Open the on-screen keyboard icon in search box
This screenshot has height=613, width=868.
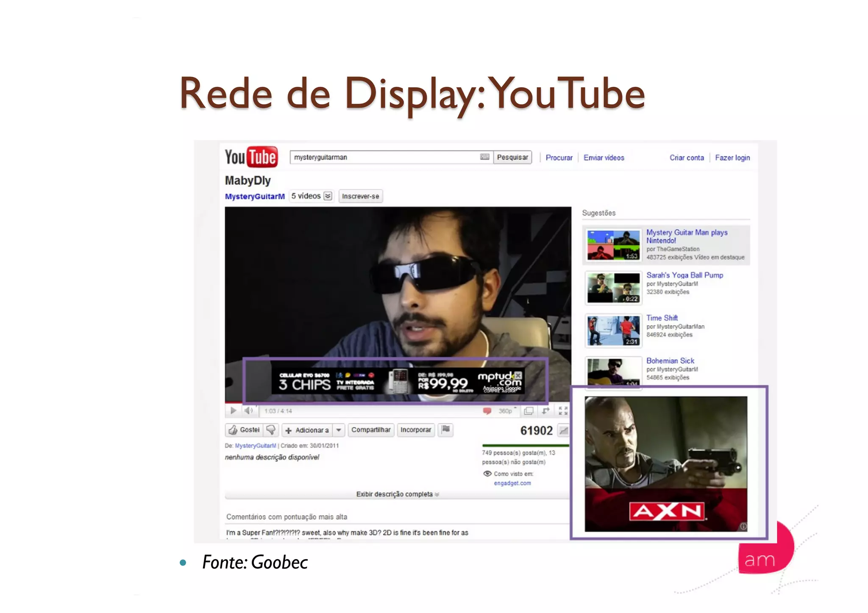click(x=484, y=157)
